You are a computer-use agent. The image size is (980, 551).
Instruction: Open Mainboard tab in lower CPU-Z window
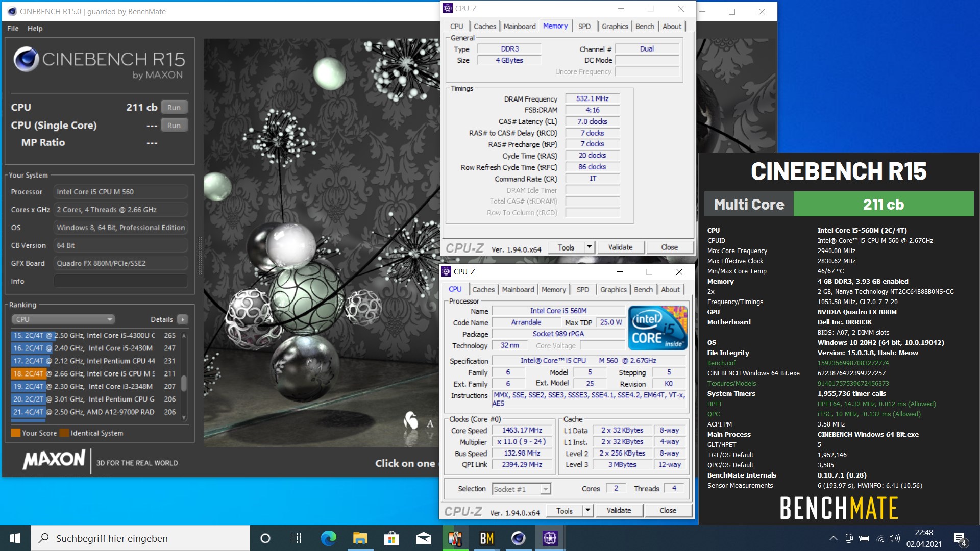(x=518, y=290)
